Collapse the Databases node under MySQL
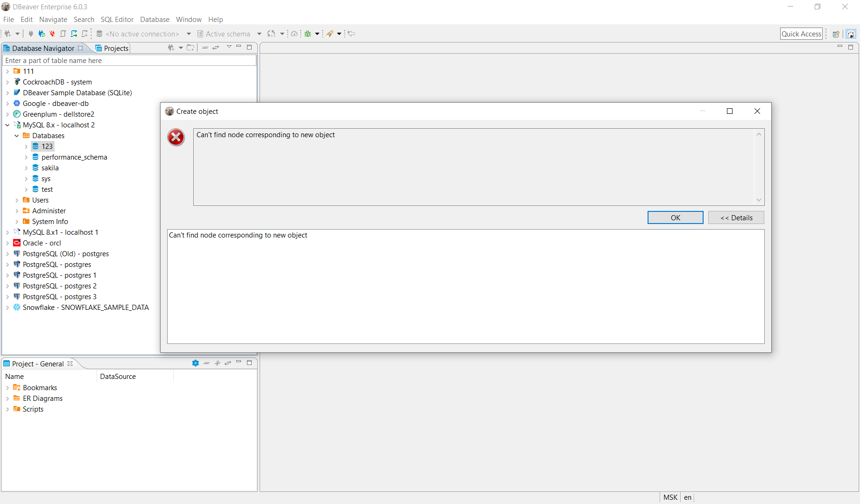Image resolution: width=860 pixels, height=504 pixels. tap(17, 135)
